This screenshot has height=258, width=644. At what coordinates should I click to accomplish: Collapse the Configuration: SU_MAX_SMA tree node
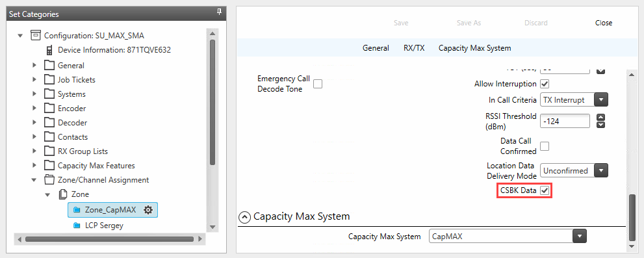(21, 36)
